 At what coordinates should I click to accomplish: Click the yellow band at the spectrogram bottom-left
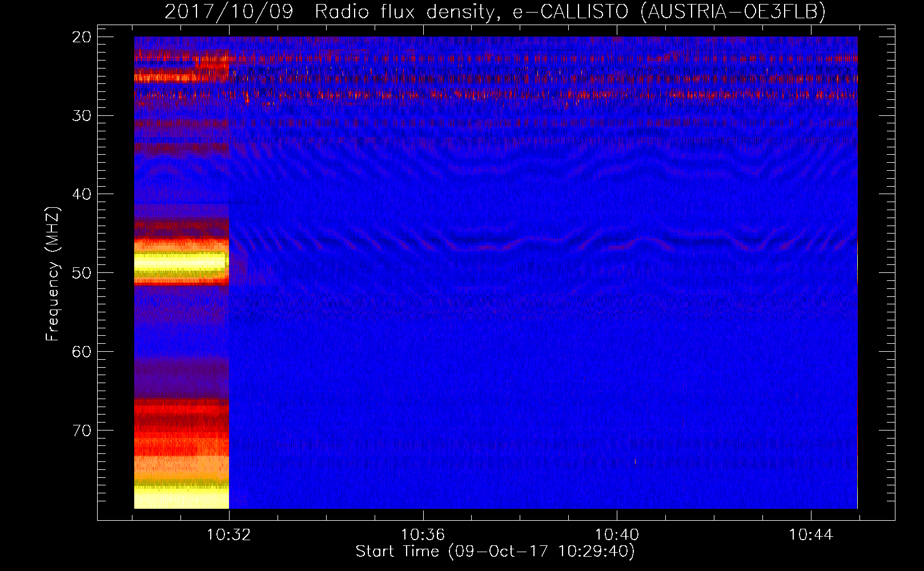point(182,497)
